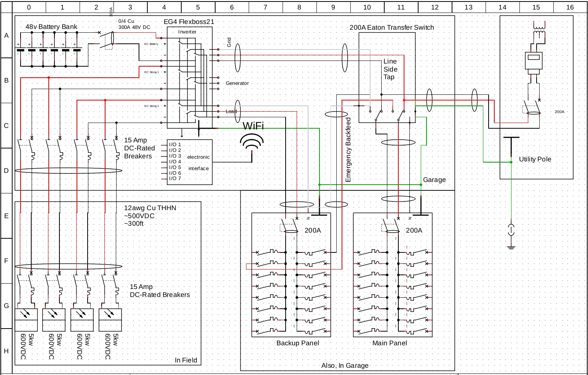The image size is (588, 375).
Task: Select the 'DC String 2' terminal label
Action: (151, 106)
